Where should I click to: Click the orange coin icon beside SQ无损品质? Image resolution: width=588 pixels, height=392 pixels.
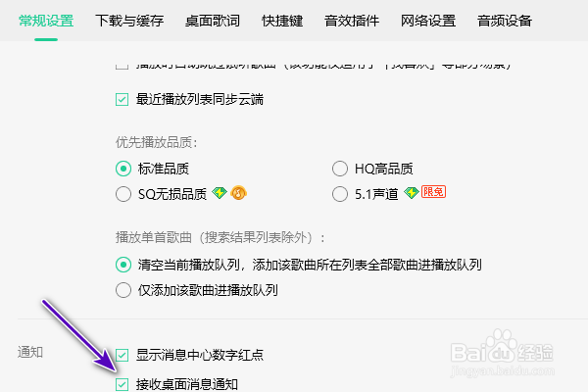[237, 193]
